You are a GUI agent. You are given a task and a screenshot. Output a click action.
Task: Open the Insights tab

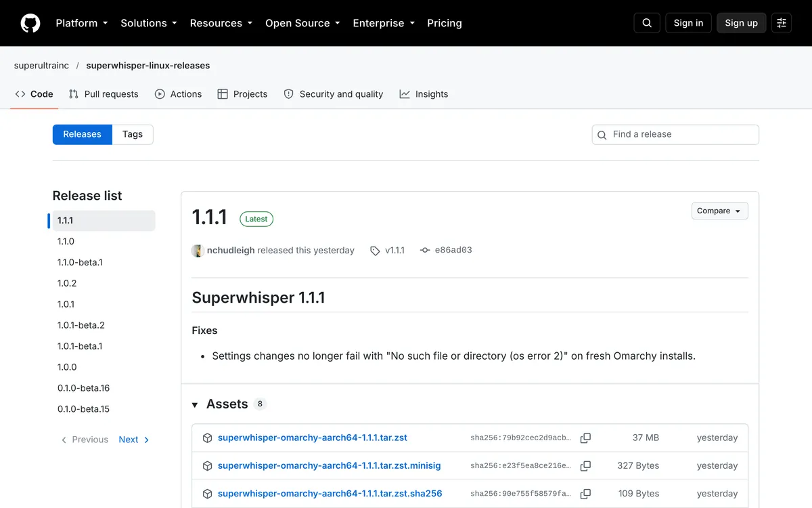pyautogui.click(x=424, y=94)
